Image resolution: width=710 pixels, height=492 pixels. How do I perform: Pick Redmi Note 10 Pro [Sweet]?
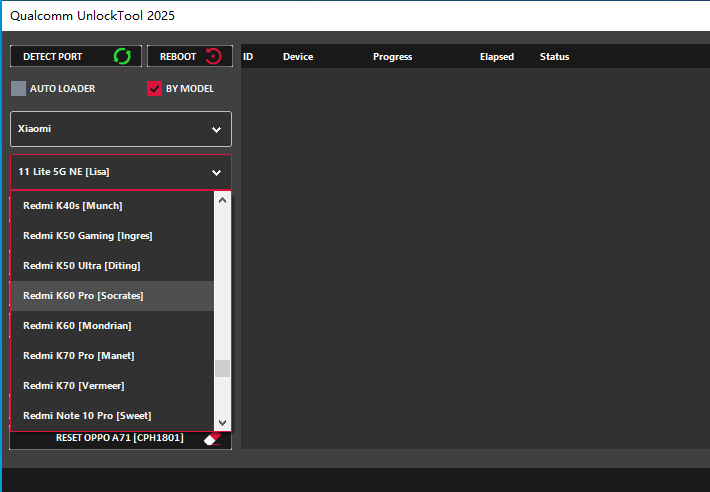(x=112, y=416)
